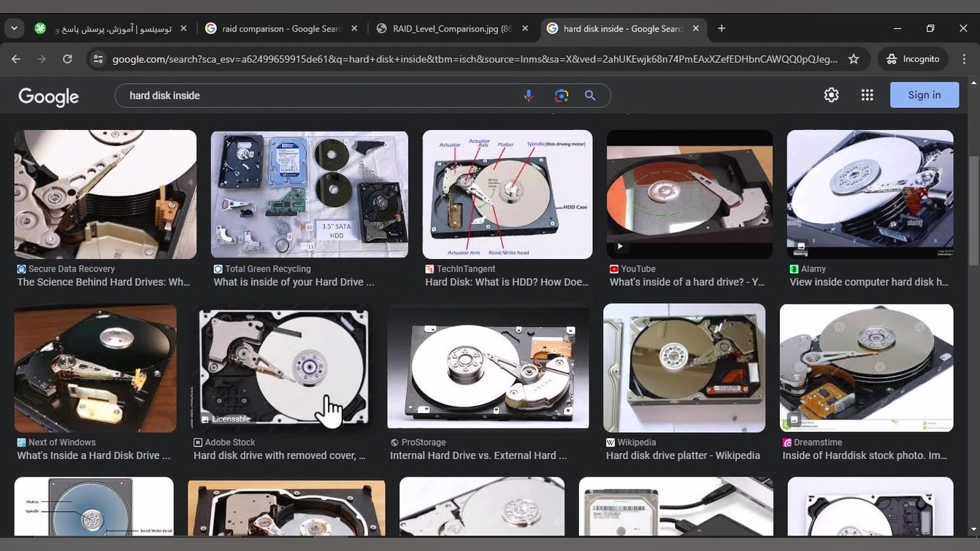Open the Alamy hard disk image
Image resolution: width=980 pixels, height=551 pixels.
(870, 194)
